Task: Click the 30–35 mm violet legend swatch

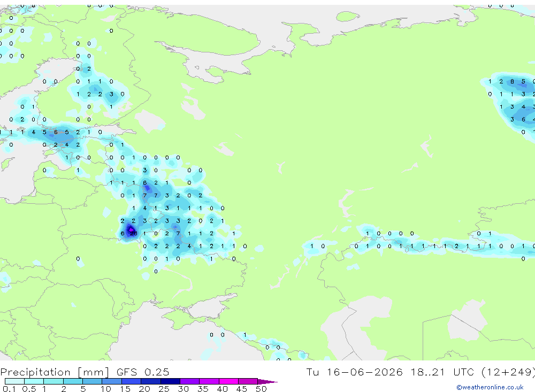Action: coord(189,381)
